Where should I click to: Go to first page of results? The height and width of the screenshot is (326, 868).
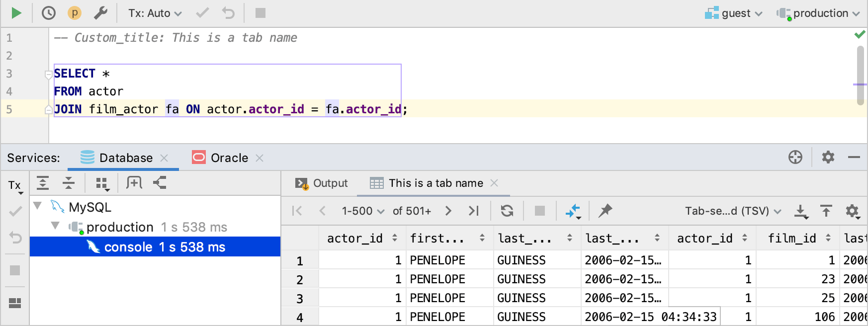point(297,211)
